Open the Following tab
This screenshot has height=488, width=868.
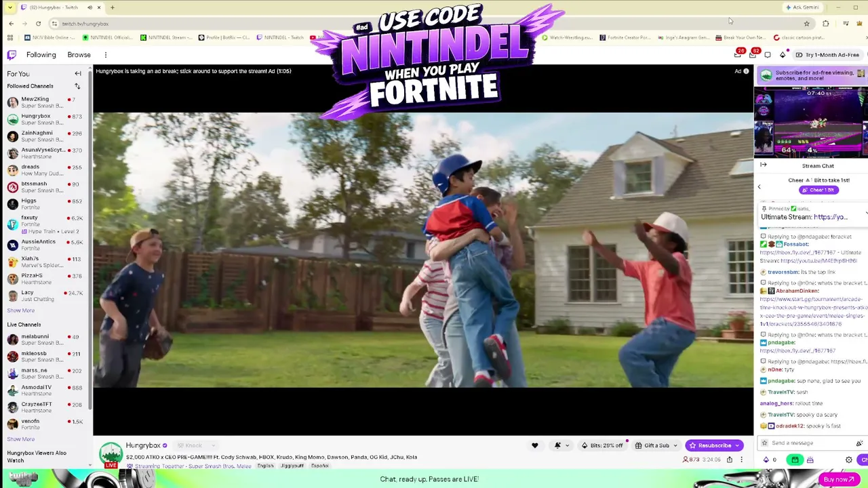(x=41, y=55)
